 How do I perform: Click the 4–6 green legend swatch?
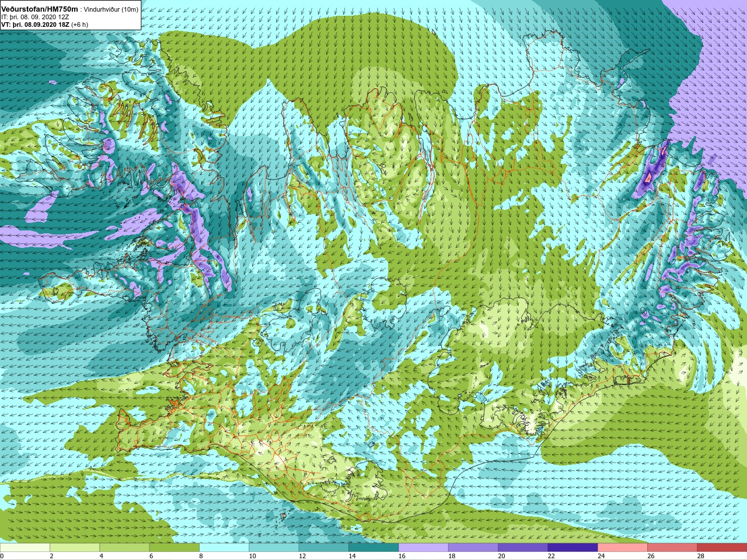(124, 547)
